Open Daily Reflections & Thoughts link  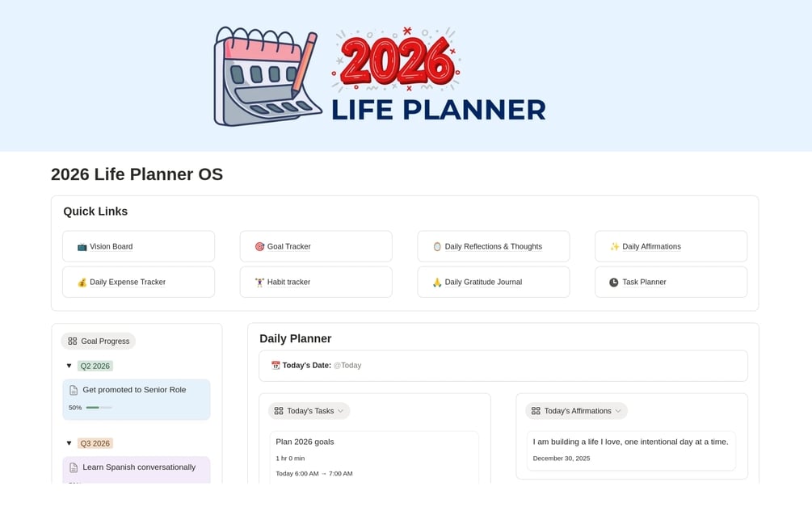coord(493,247)
